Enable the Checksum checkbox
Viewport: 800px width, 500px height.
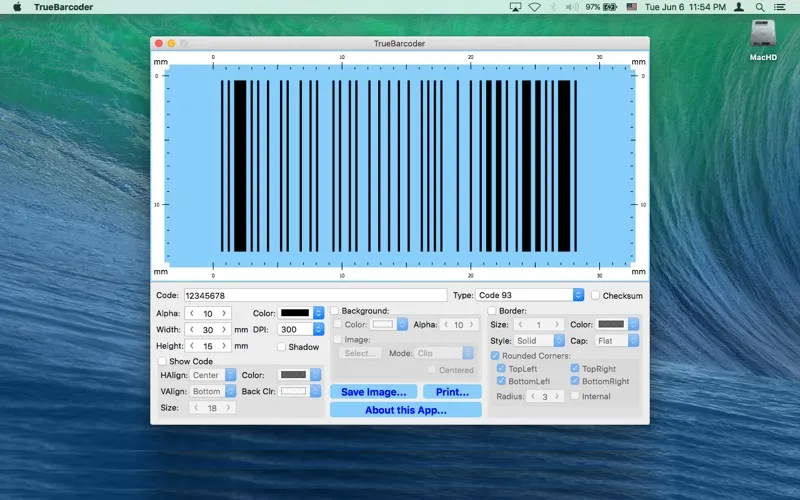click(596, 296)
